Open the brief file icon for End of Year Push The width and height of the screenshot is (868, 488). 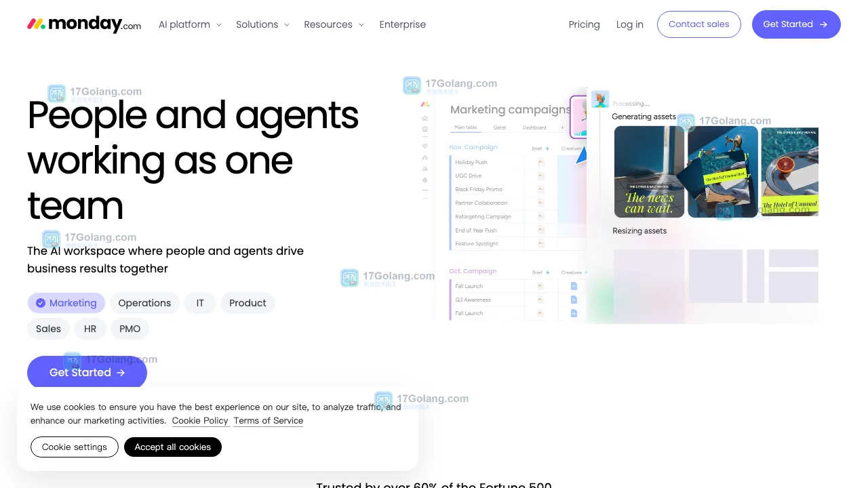(541, 230)
